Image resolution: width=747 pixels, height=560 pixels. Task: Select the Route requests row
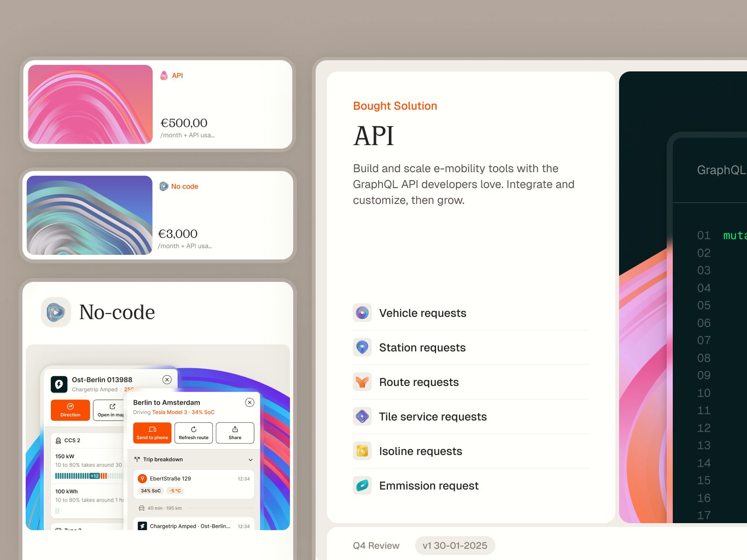pyautogui.click(x=471, y=382)
